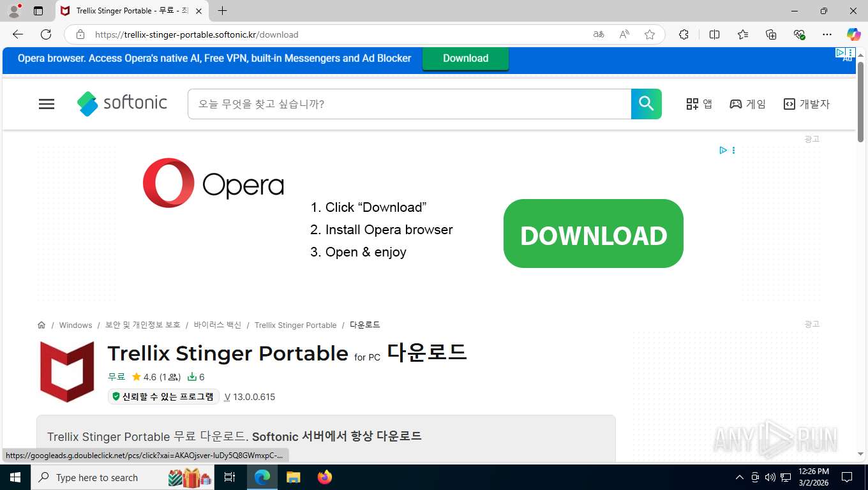Open the Collections icon
Screen dimensions: 868x490
pos(771,34)
